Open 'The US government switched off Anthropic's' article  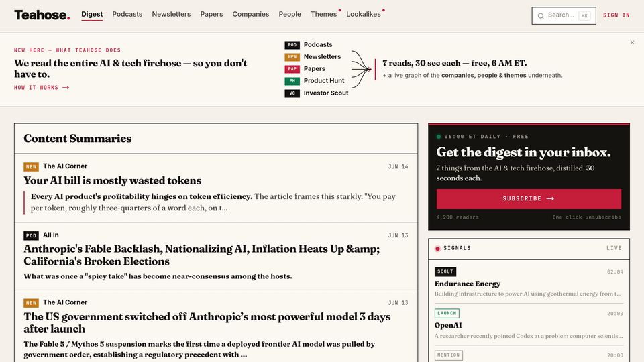tap(207, 322)
